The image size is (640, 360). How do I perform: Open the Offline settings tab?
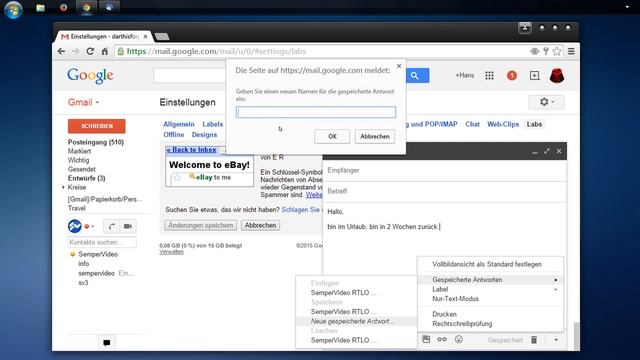pyautogui.click(x=173, y=135)
